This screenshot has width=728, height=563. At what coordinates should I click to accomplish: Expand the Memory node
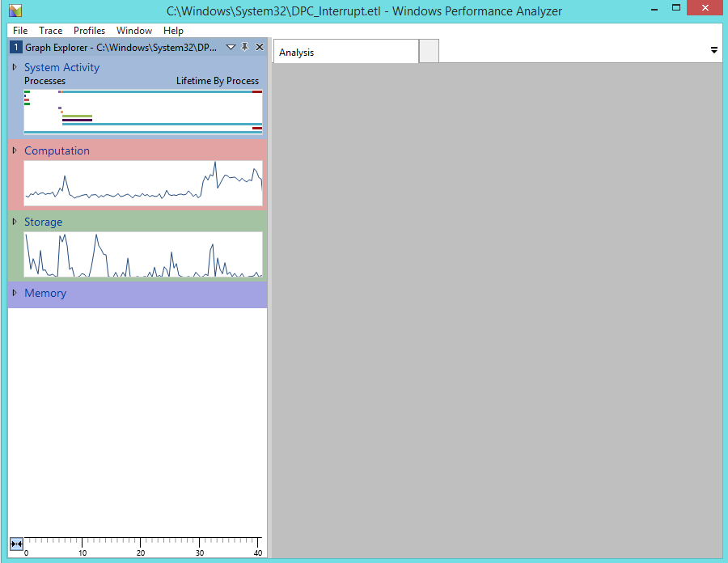[x=15, y=293]
